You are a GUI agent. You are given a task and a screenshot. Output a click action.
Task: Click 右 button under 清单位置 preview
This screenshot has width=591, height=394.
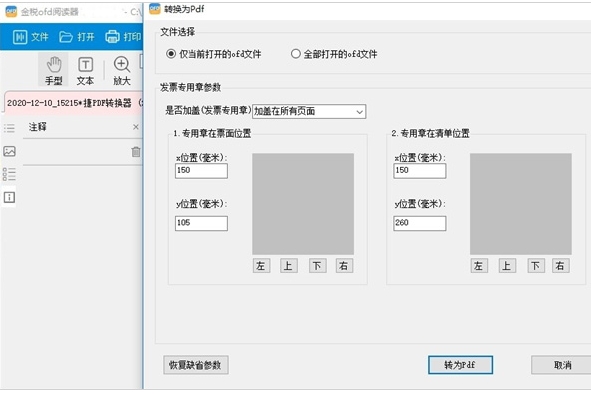pos(561,266)
